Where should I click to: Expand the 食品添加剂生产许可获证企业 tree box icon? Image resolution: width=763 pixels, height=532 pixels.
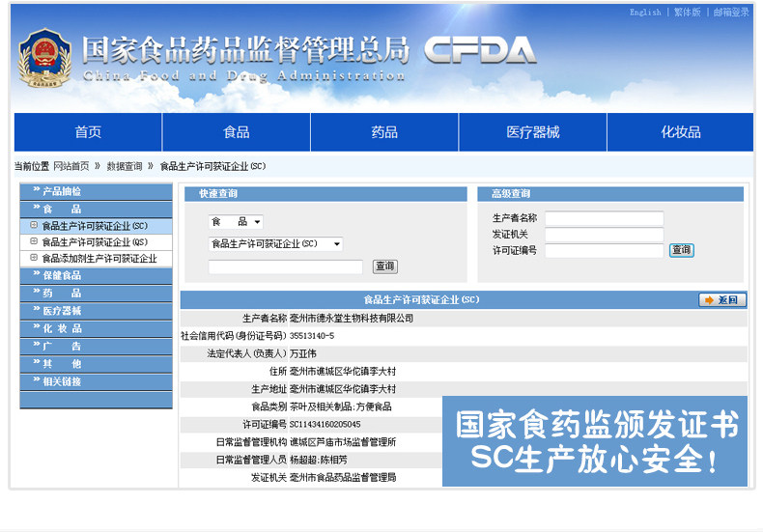34,258
